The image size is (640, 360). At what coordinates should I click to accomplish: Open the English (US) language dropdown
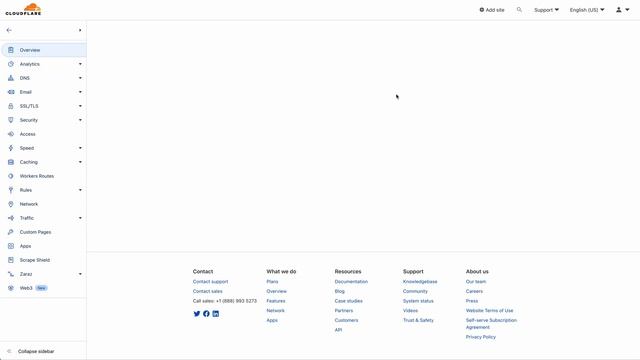587,10
